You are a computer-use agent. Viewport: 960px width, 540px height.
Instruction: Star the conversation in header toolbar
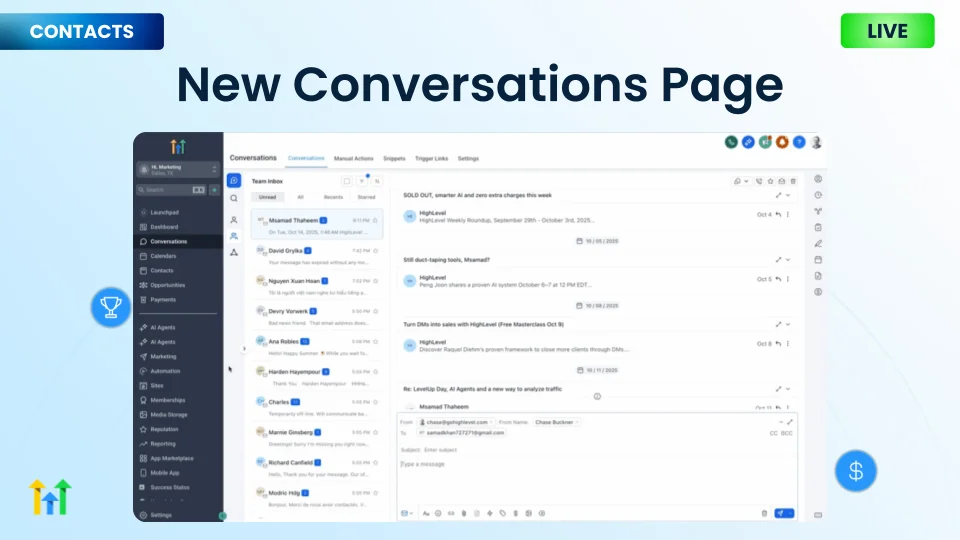coord(771,181)
